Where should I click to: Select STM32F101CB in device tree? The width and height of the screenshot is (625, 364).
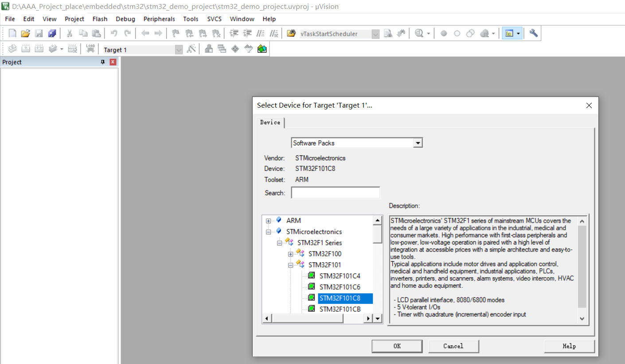[340, 309]
